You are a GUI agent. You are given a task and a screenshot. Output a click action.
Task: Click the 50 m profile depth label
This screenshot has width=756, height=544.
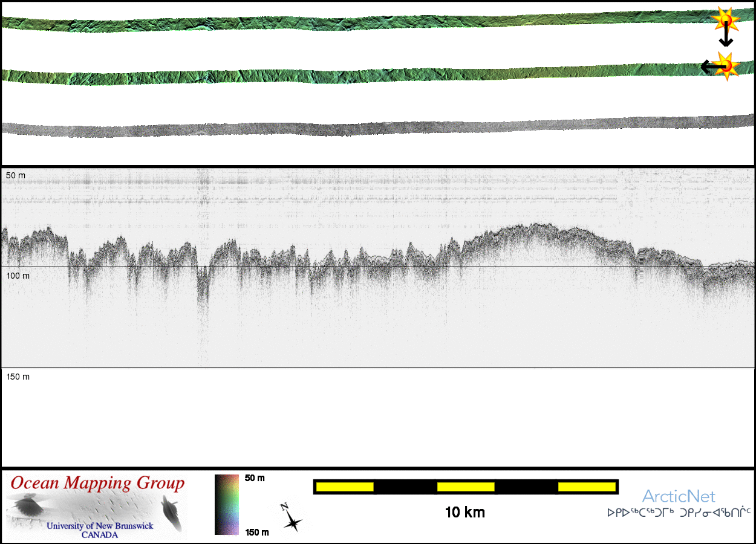point(16,175)
